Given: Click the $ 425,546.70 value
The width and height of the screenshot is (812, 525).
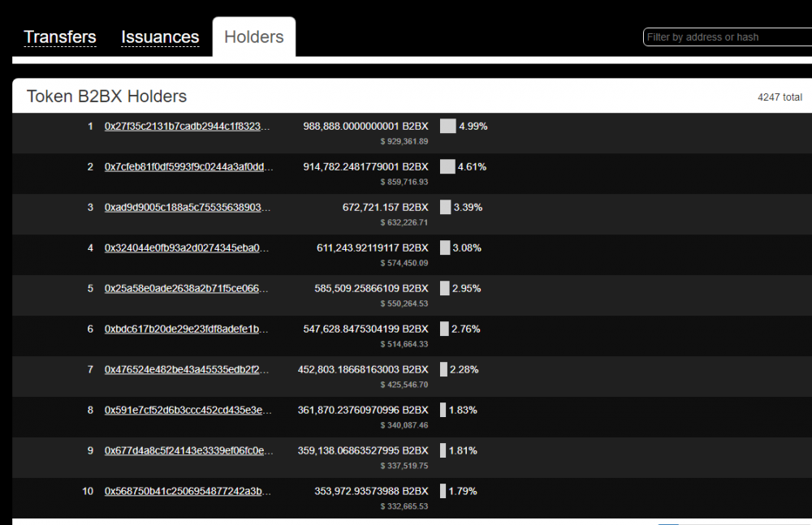Looking at the screenshot, I should click(404, 384).
